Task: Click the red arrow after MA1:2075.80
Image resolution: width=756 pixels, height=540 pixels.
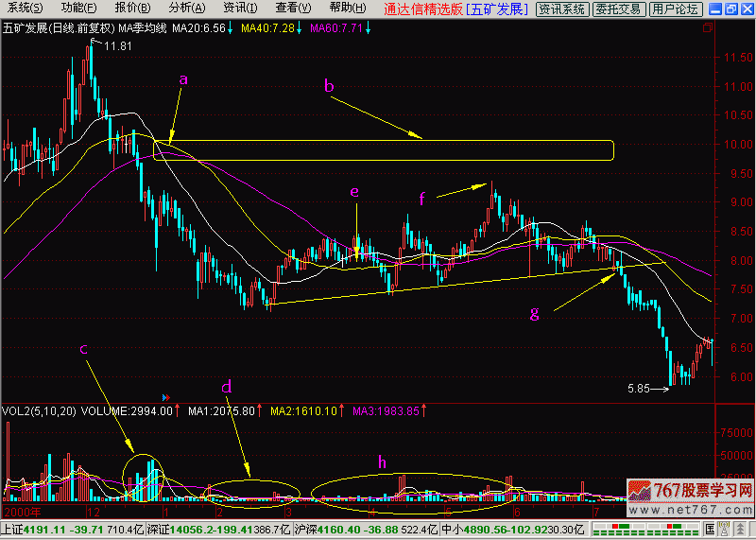Action: 259,411
